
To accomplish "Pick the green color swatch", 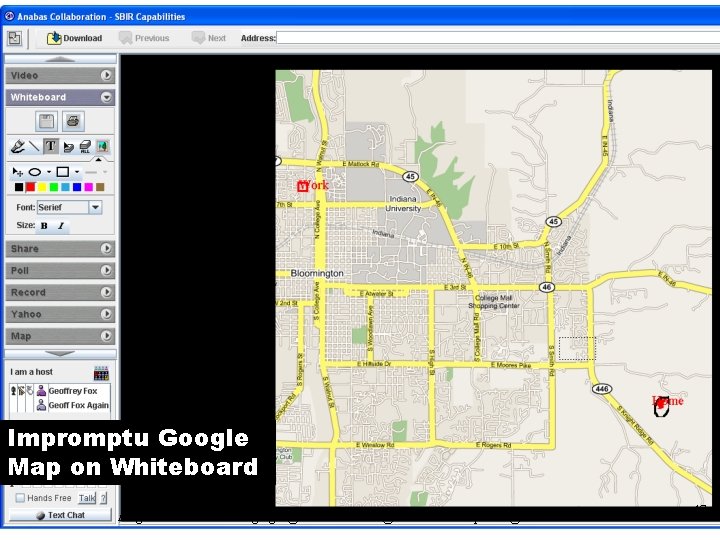I will (x=54, y=187).
